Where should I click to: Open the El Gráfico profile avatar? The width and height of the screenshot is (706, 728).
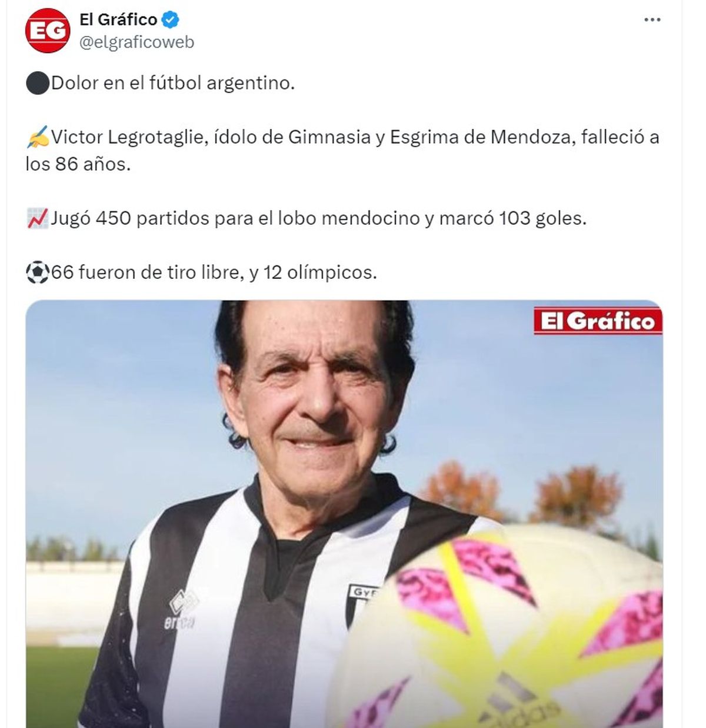tap(48, 31)
